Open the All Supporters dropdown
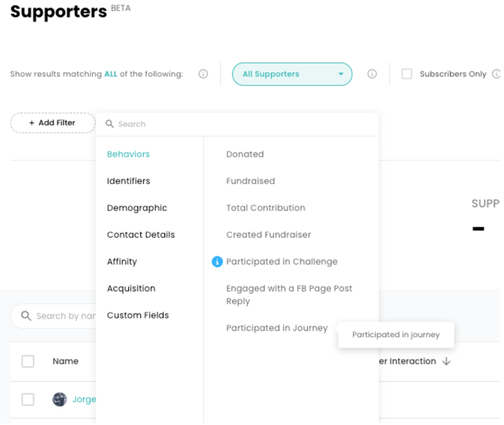 click(292, 74)
